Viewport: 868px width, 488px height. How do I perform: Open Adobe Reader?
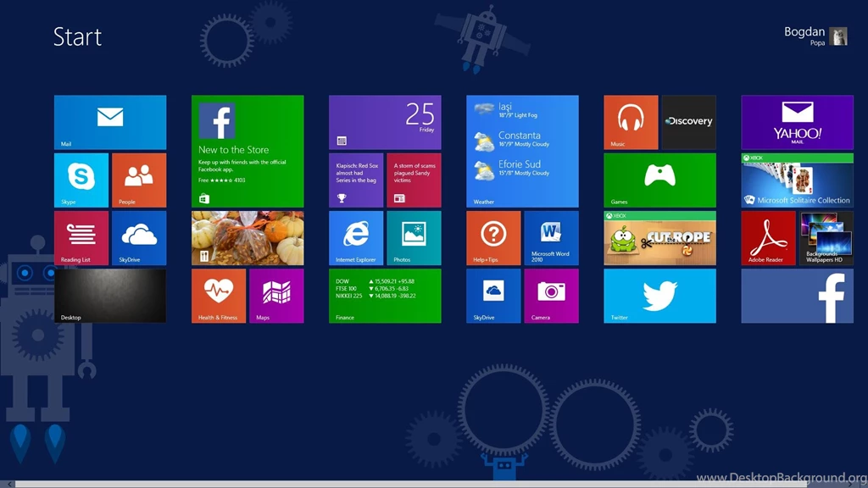768,237
